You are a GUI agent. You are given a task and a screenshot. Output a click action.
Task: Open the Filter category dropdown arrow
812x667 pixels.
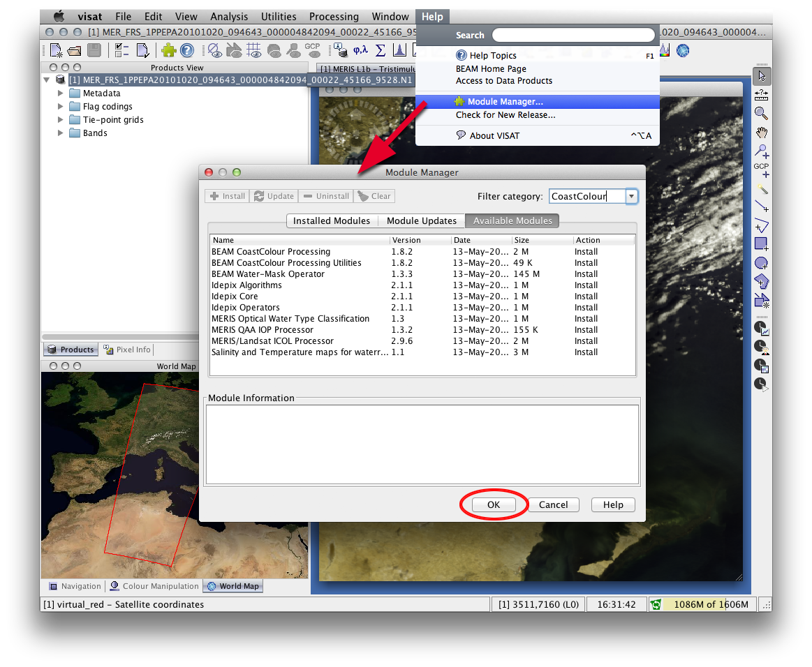631,196
